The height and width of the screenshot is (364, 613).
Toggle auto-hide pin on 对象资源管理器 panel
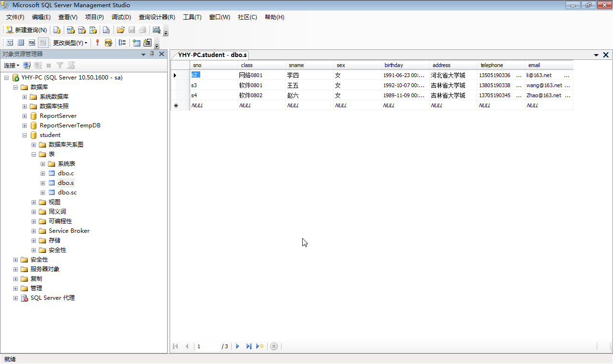tap(152, 54)
